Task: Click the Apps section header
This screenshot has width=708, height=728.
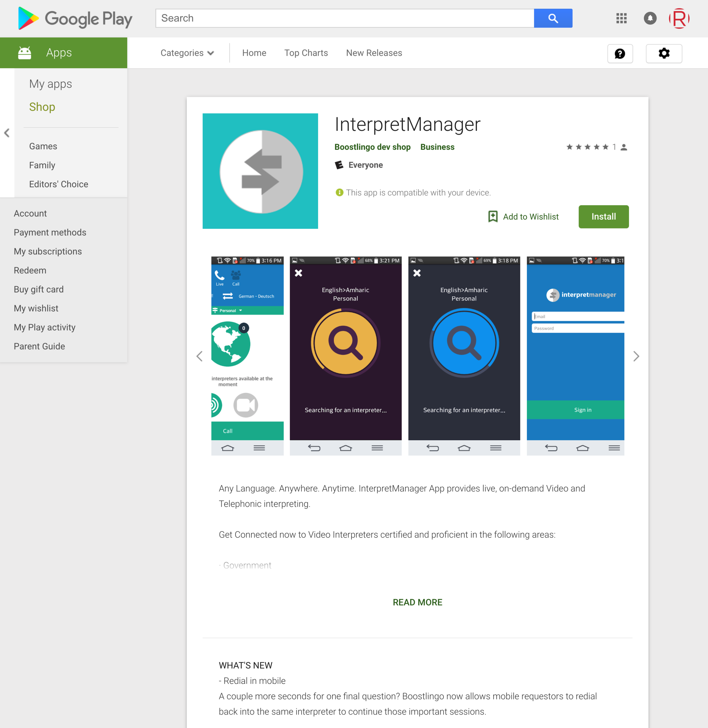Action: [x=64, y=53]
